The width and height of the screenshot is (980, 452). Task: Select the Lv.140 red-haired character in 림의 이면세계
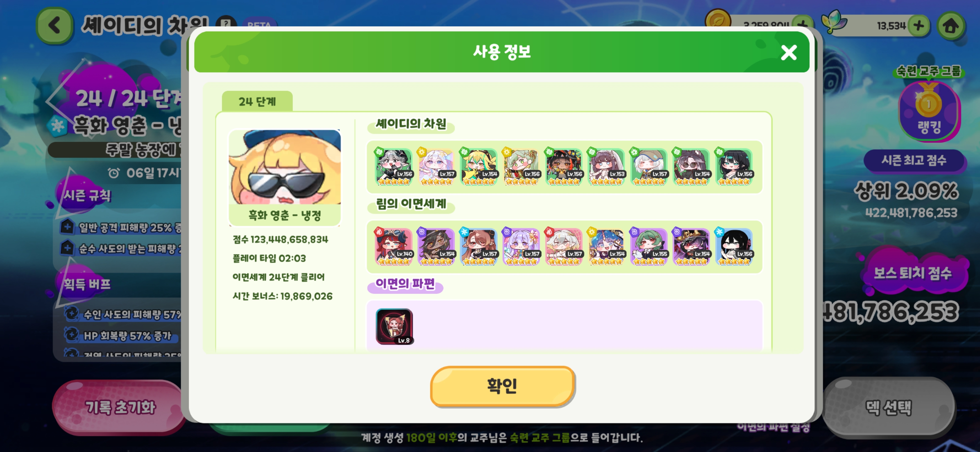tap(394, 247)
